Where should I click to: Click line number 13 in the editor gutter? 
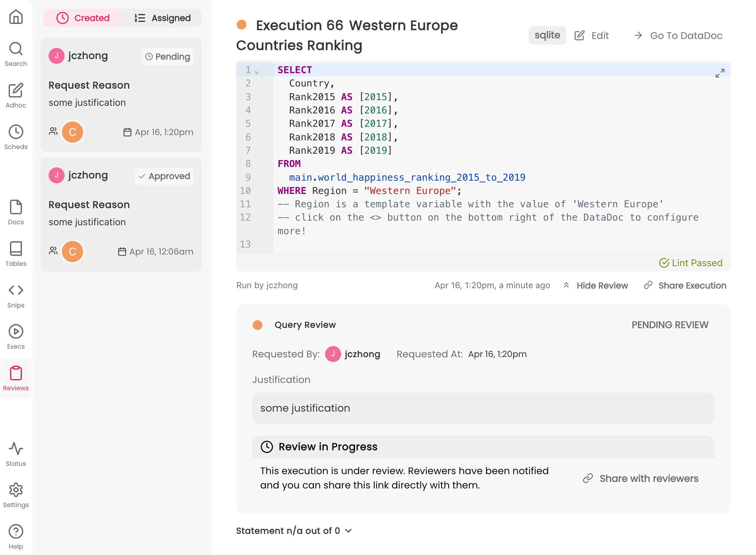tap(245, 244)
